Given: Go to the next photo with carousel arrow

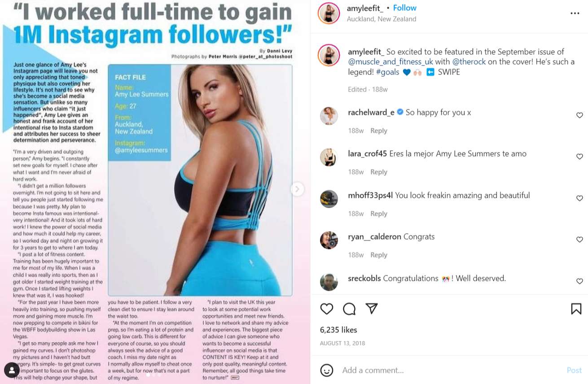Looking at the screenshot, I should [297, 189].
